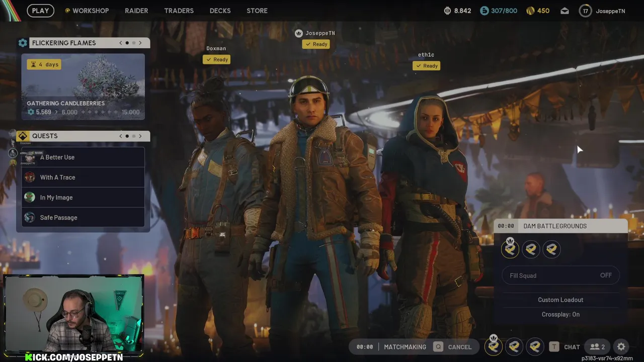Click the Flickering Flames event gear icon
Viewport: 644px width, 362px height.
coord(23,43)
